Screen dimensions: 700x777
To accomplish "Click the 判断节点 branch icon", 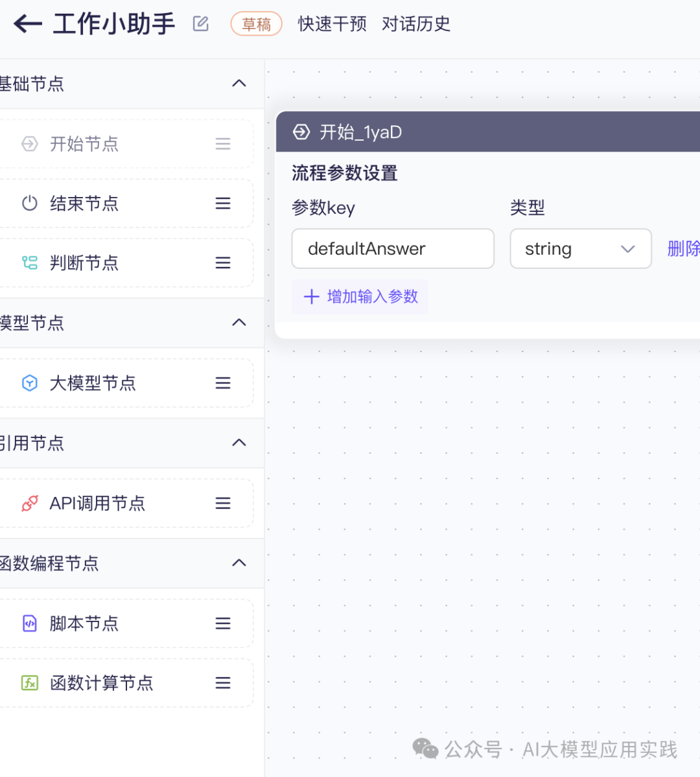I will tap(30, 262).
